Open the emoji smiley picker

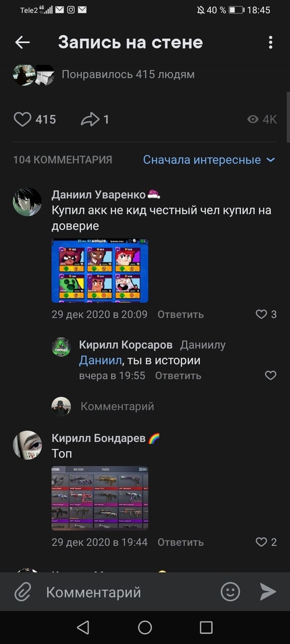point(230,592)
